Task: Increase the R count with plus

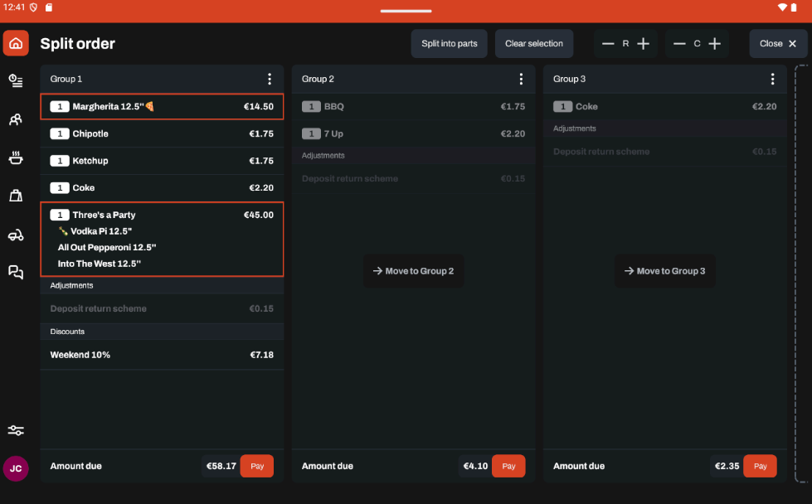Action: [644, 44]
